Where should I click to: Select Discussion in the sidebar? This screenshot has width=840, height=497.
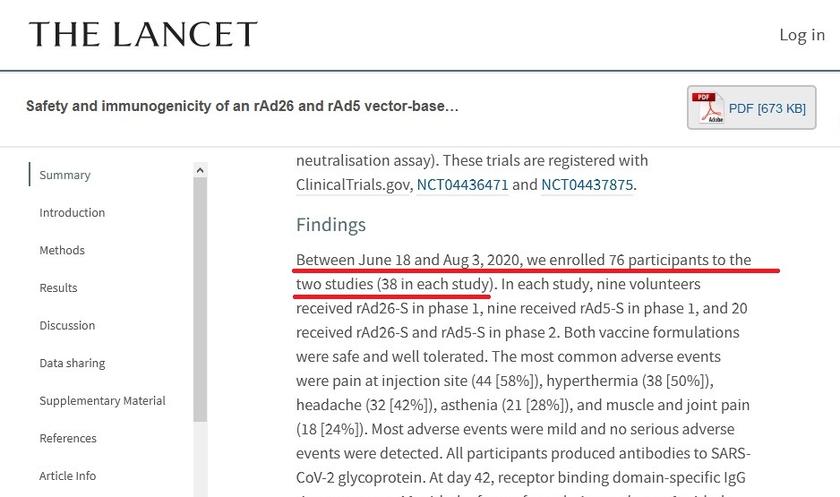click(67, 325)
